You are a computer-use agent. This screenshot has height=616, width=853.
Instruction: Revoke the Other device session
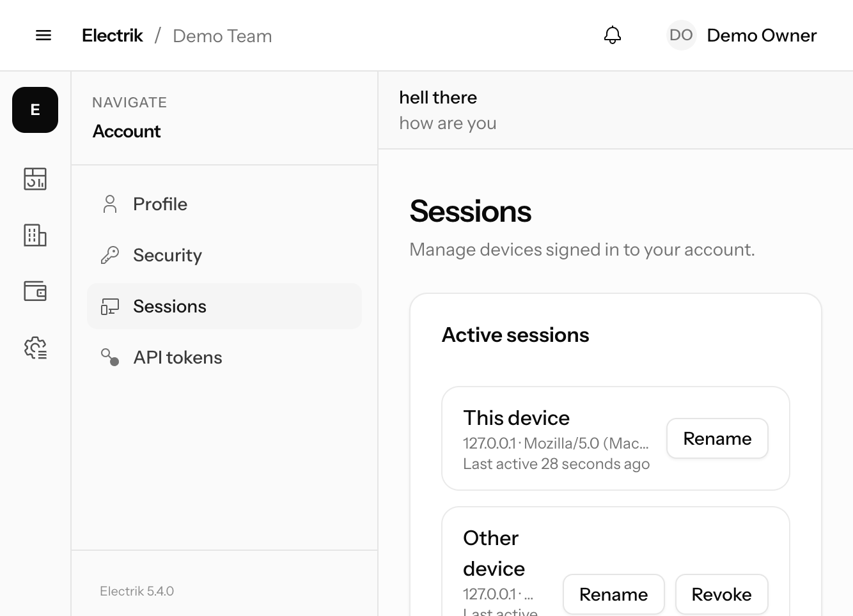(x=722, y=594)
